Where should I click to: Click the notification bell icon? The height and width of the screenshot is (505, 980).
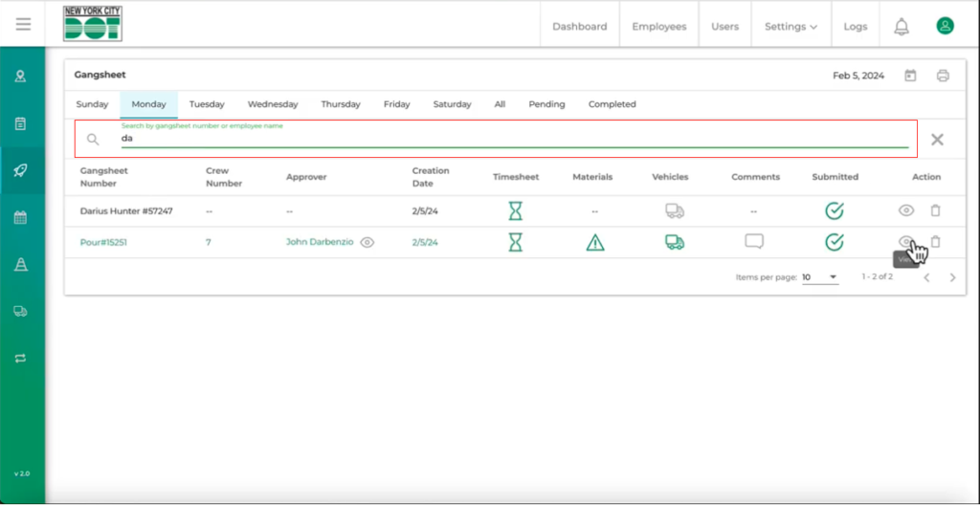point(901,27)
